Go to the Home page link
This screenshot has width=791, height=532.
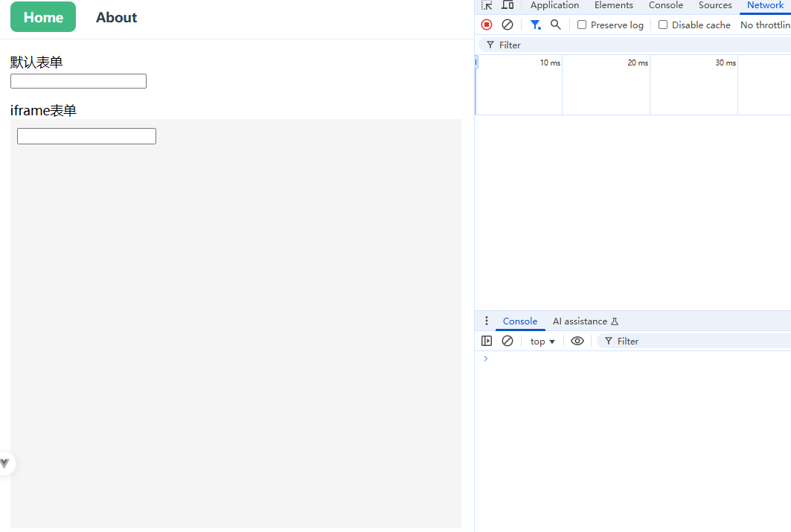[x=43, y=17]
